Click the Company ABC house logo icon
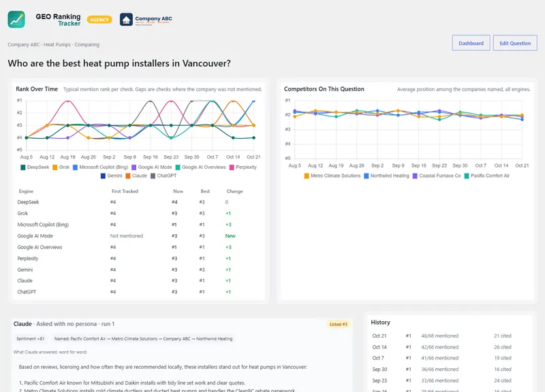 coord(126,20)
